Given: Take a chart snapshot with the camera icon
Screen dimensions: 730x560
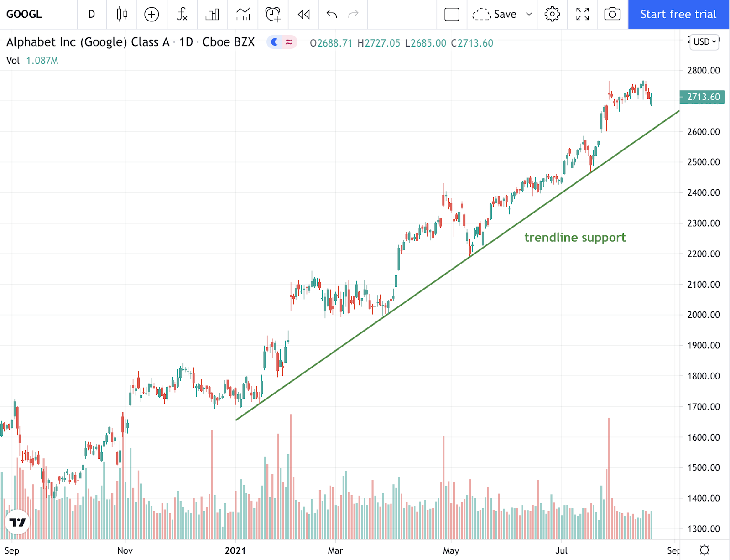Looking at the screenshot, I should pos(612,14).
